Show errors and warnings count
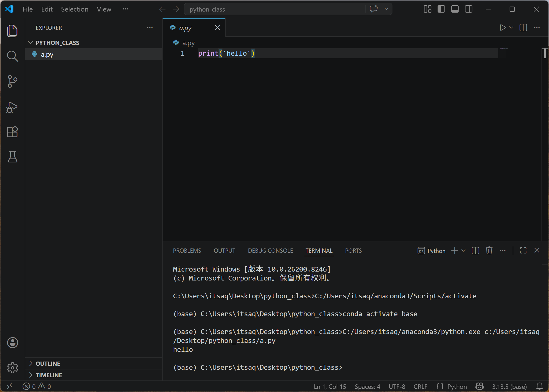The image size is (549, 392). point(37,386)
